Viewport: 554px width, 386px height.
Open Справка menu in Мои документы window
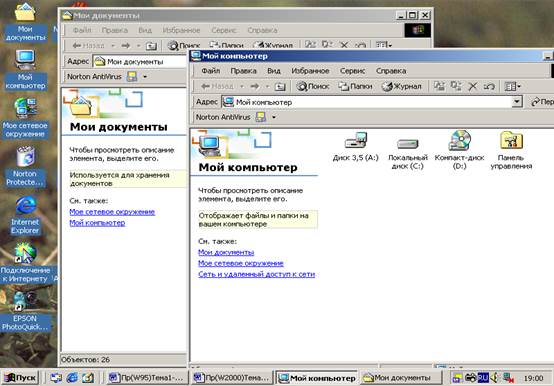click(x=262, y=30)
